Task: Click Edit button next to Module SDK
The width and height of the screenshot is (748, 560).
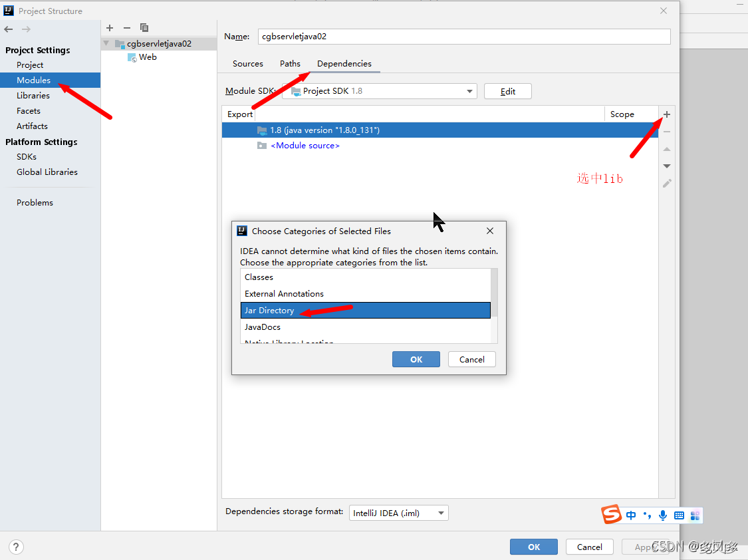Action: click(507, 91)
